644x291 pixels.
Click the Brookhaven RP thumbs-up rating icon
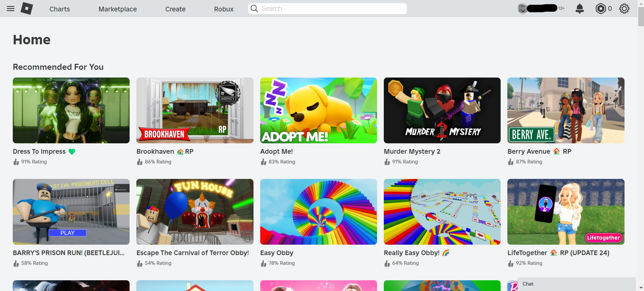(140, 162)
